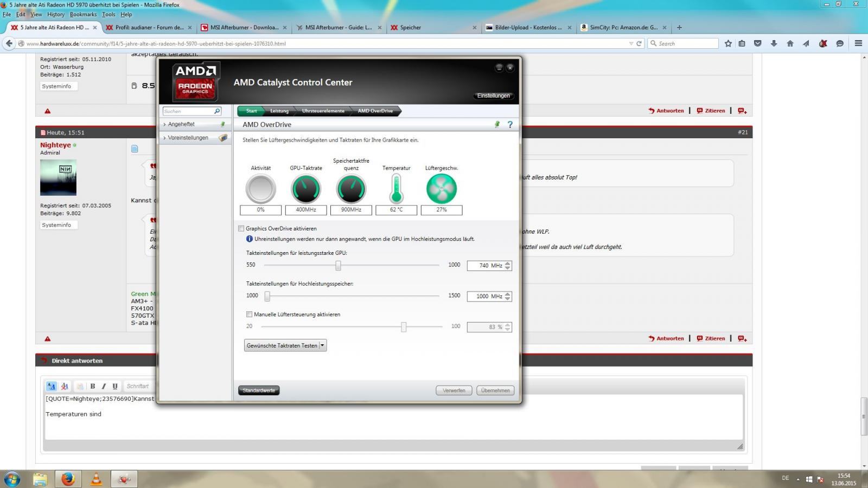868x488 pixels.
Task: Bookmark this page with the star icon
Action: tap(728, 43)
